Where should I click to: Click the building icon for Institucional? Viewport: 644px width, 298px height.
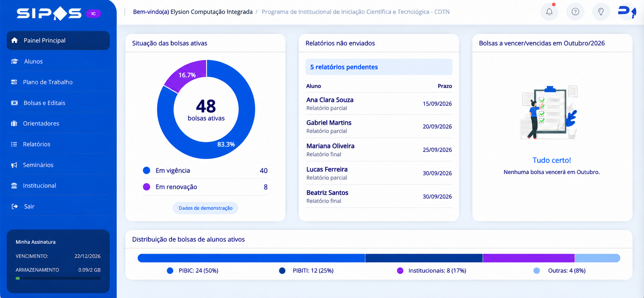click(x=14, y=186)
